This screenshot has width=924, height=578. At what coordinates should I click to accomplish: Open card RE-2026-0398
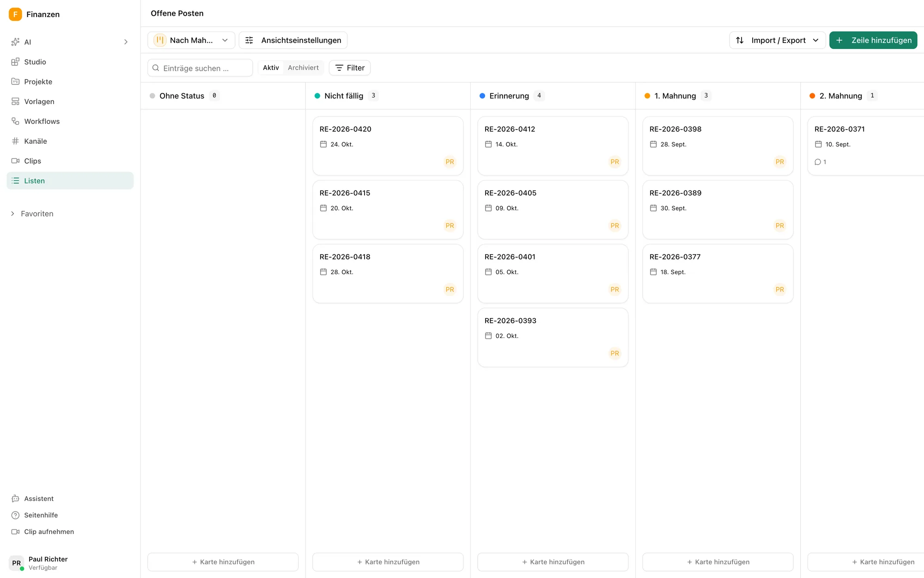[717, 146]
